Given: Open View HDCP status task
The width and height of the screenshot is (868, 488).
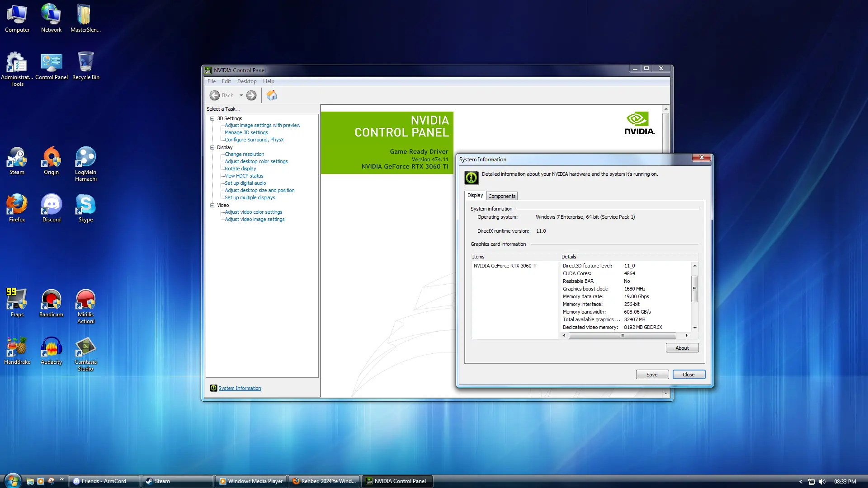Looking at the screenshot, I should click(244, 176).
